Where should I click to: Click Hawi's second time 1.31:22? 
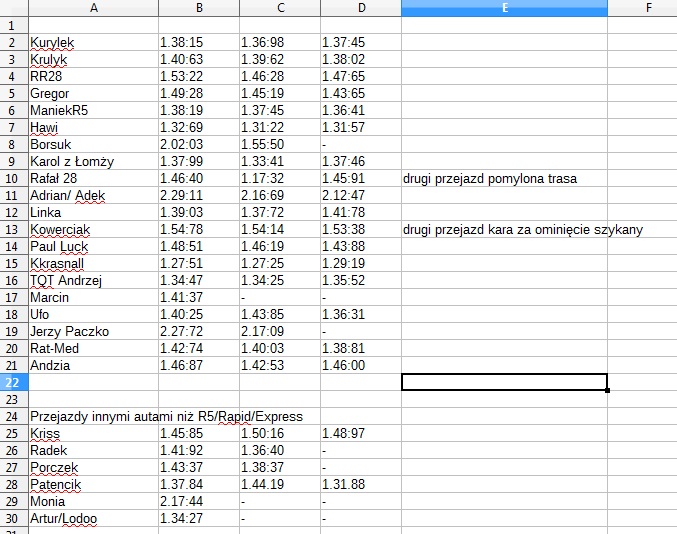tap(280, 127)
